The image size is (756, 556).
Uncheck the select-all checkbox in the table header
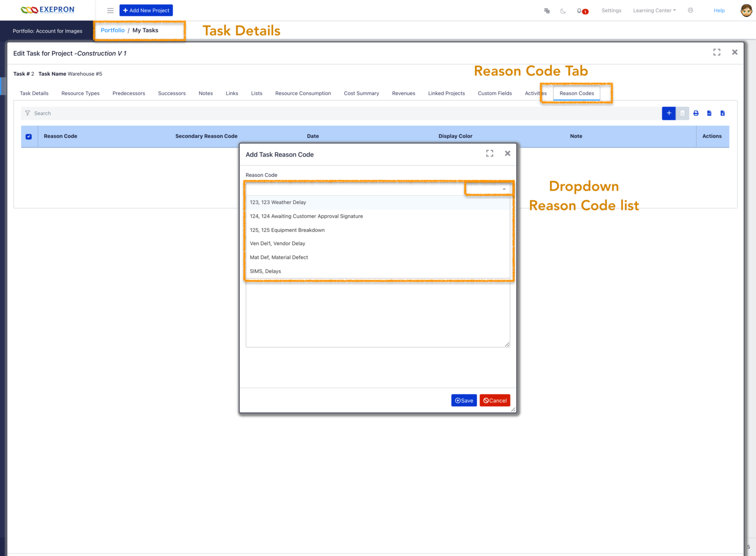click(29, 136)
